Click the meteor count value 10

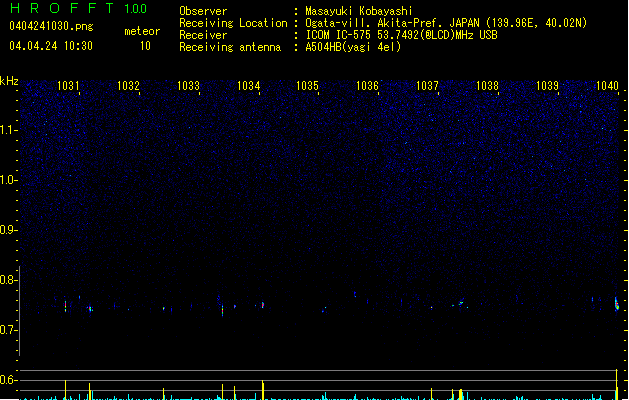point(145,46)
